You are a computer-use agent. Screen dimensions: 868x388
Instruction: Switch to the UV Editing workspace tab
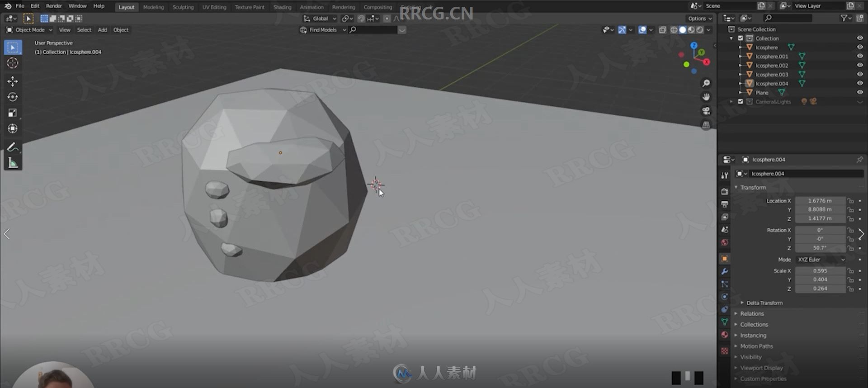coord(214,7)
